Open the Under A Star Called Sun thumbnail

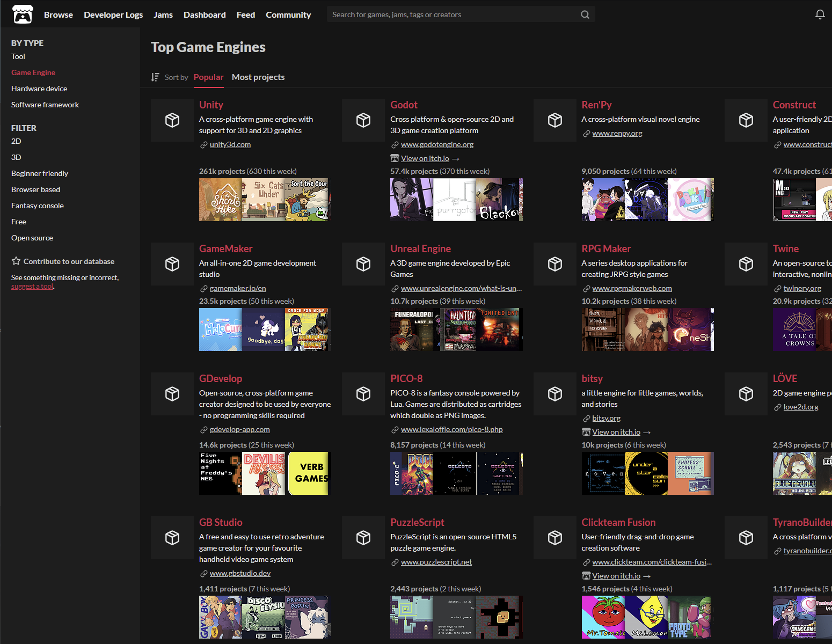click(646, 473)
